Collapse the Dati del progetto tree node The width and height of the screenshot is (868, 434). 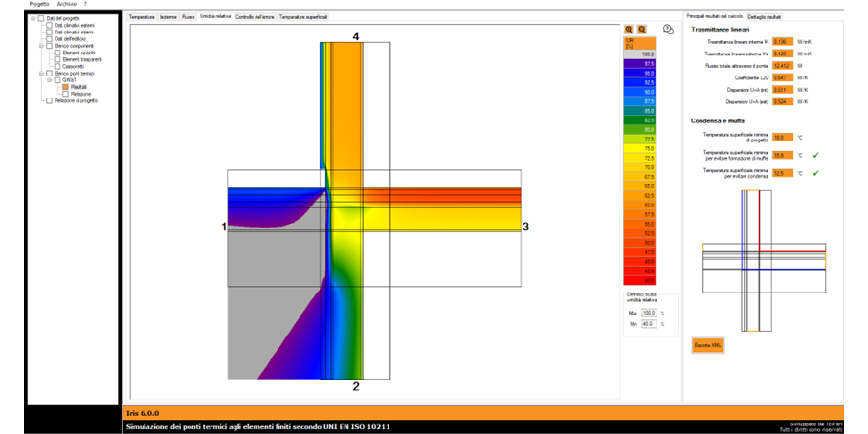click(x=33, y=18)
